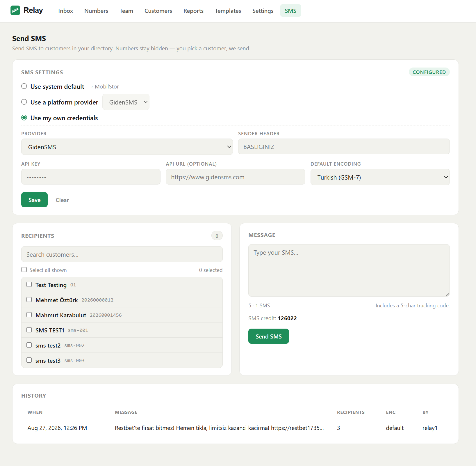Open the Templates tab

click(228, 11)
